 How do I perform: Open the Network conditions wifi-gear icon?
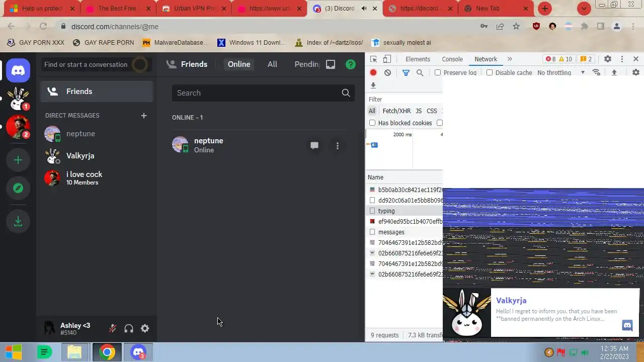(x=596, y=72)
